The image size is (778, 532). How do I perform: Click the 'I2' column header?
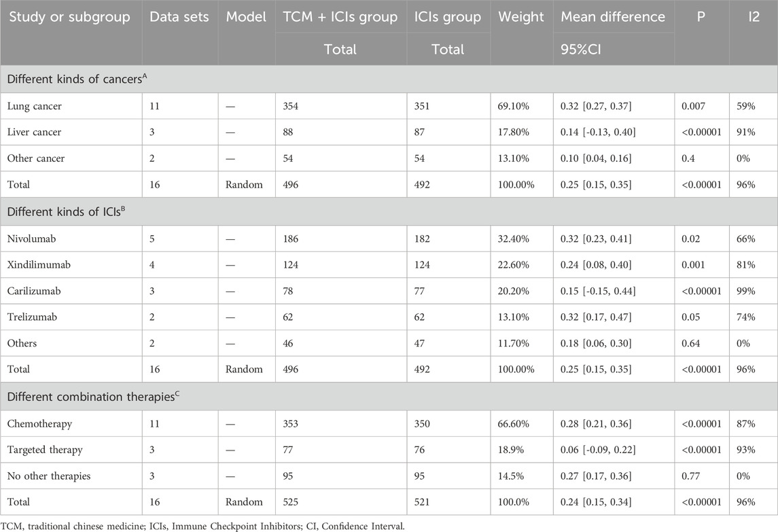click(752, 17)
